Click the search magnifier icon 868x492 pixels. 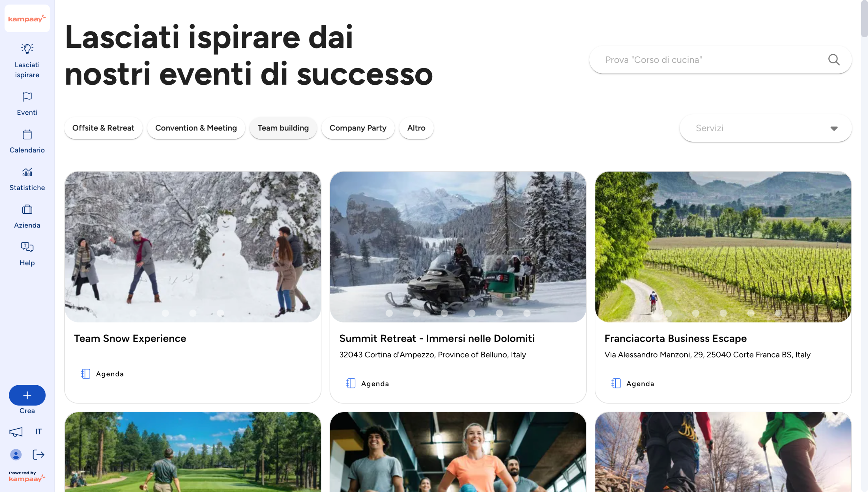[834, 60]
